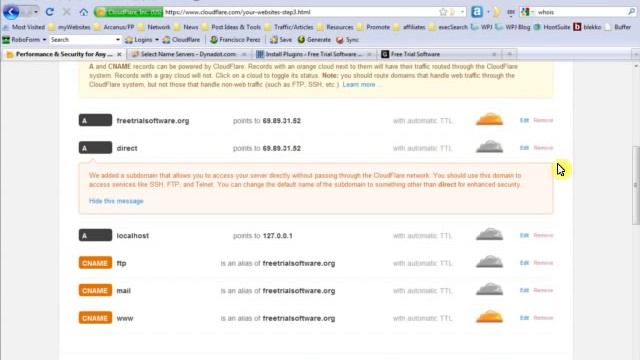640x360 pixels.
Task: Click RoboForm Save button
Action: [281, 40]
